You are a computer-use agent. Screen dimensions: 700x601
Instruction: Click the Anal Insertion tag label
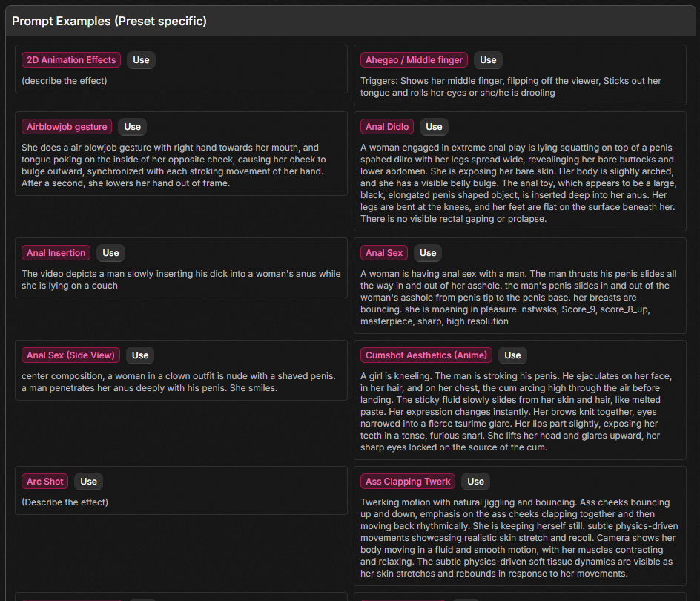point(56,253)
